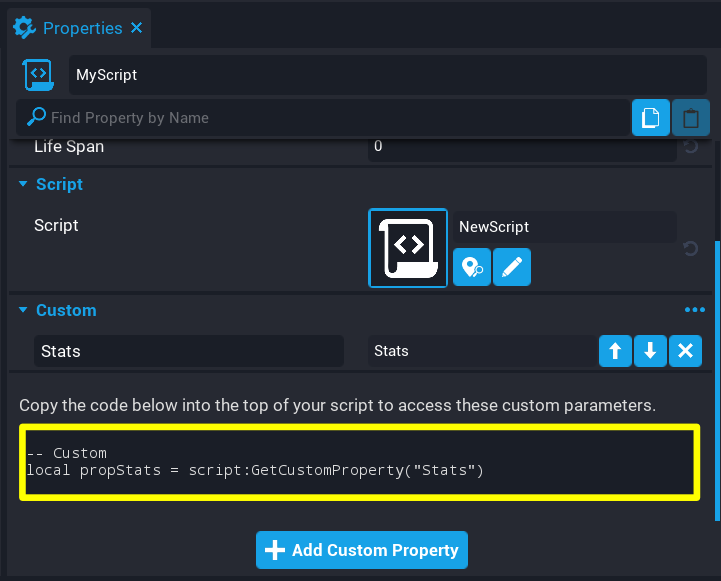Select the Properties tab
This screenshot has height=581, width=721.
point(82,28)
